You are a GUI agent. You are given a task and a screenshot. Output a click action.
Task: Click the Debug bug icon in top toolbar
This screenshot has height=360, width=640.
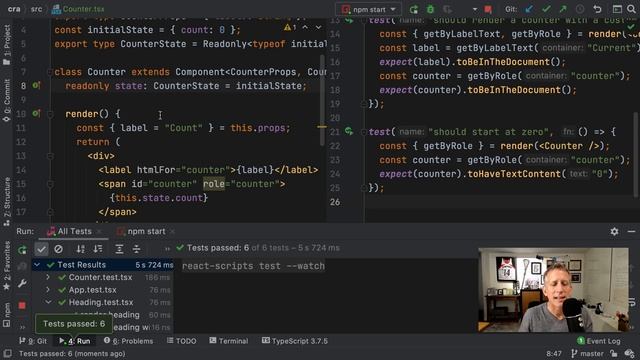[x=430, y=9]
